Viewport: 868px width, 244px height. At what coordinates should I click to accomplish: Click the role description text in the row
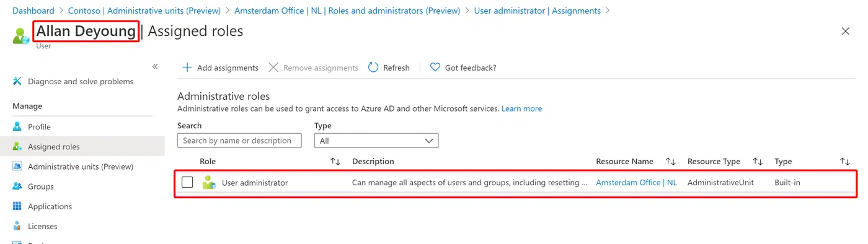470,183
